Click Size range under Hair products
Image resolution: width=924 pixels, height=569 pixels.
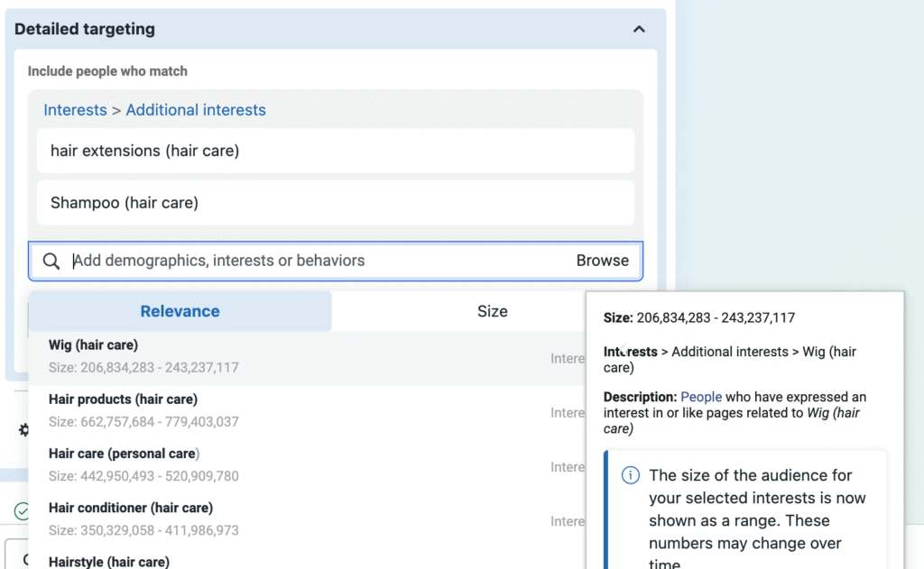coord(143,422)
